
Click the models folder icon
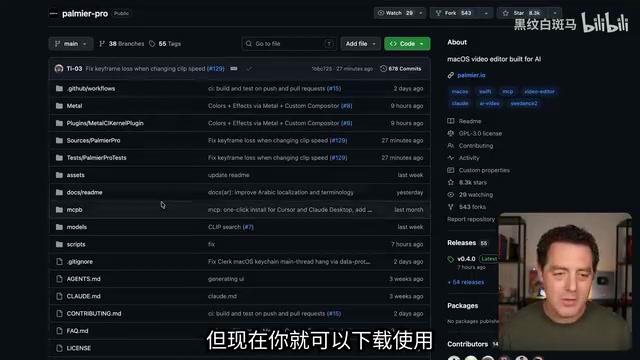click(59, 227)
